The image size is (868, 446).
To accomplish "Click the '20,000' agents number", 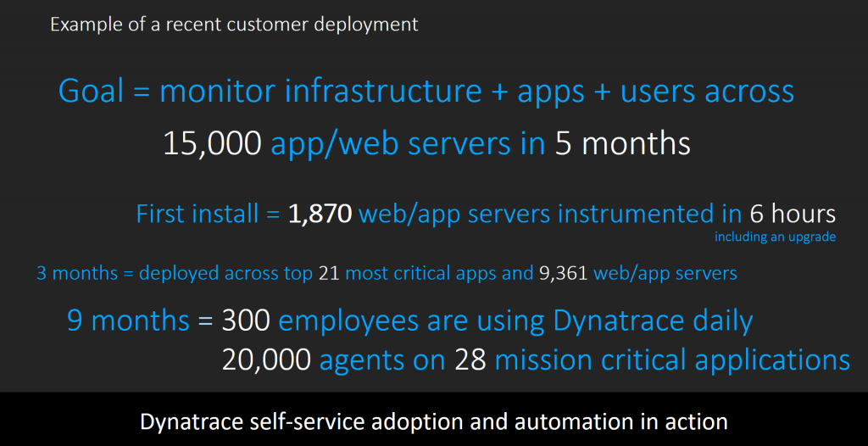I will pyautogui.click(x=266, y=360).
